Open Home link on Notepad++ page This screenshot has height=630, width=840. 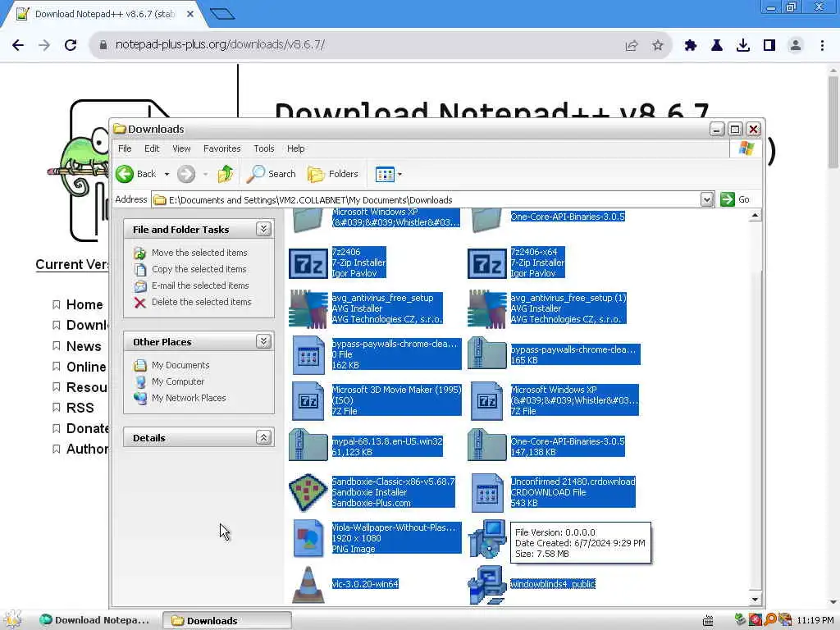(x=84, y=304)
